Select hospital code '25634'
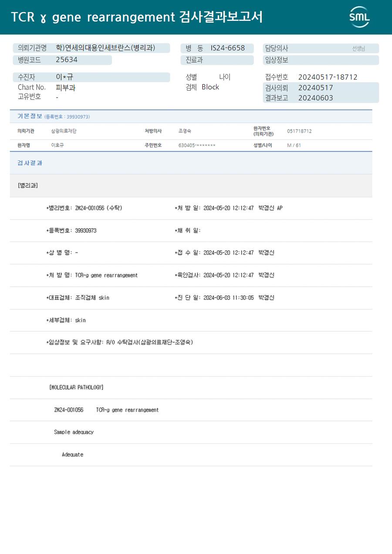Screen dimensions: 392x554 67,60
